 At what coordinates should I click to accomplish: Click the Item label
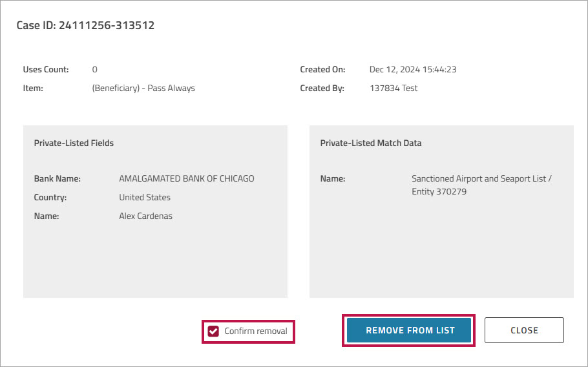(x=33, y=88)
